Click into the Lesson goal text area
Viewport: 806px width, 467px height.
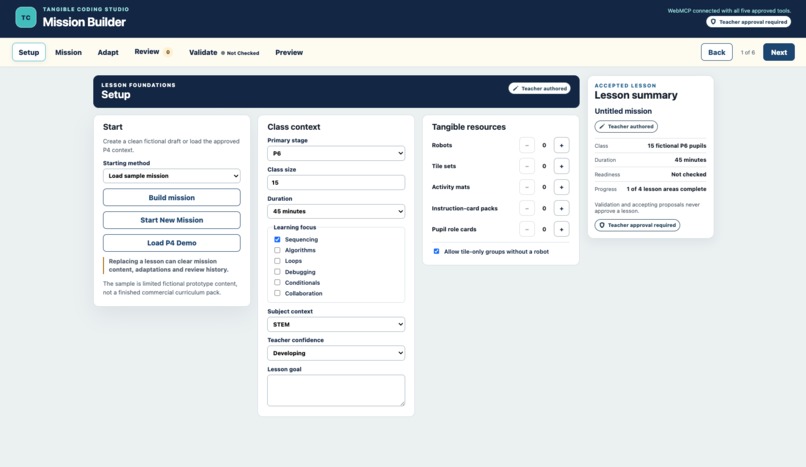336,390
